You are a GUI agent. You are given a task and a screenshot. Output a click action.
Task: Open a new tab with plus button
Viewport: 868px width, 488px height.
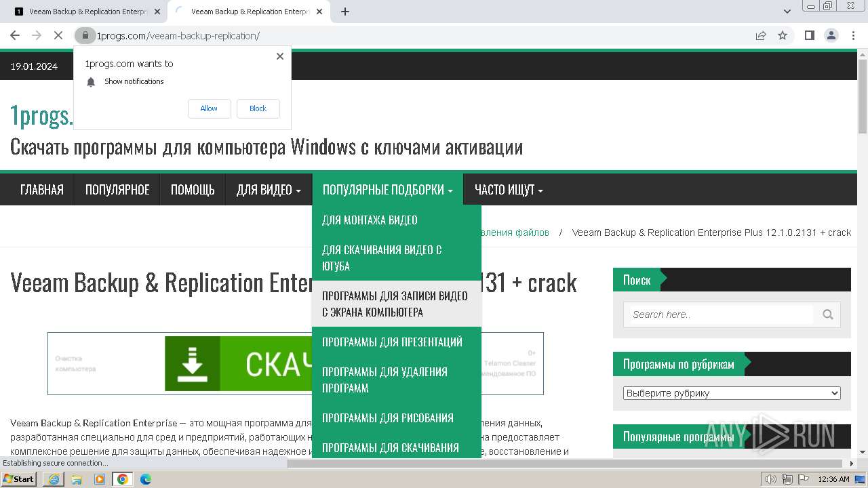click(x=345, y=12)
